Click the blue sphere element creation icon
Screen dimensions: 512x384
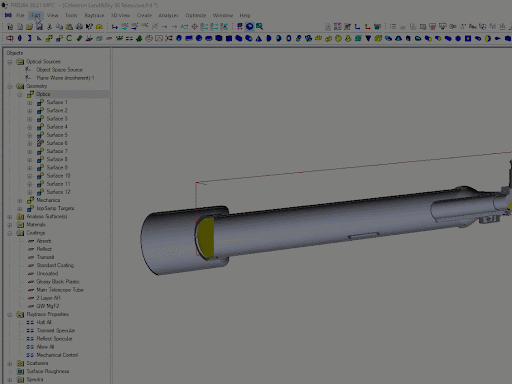[x=199, y=38]
